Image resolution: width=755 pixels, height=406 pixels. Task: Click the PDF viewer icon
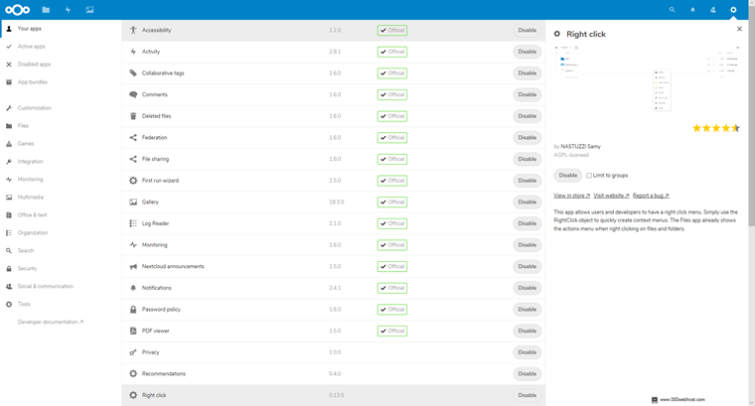tap(133, 331)
